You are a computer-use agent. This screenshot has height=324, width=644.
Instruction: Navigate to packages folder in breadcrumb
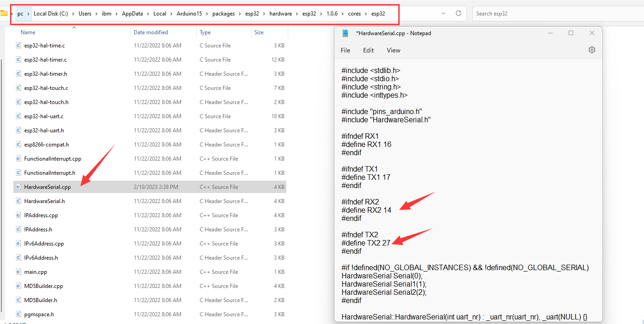click(x=223, y=14)
